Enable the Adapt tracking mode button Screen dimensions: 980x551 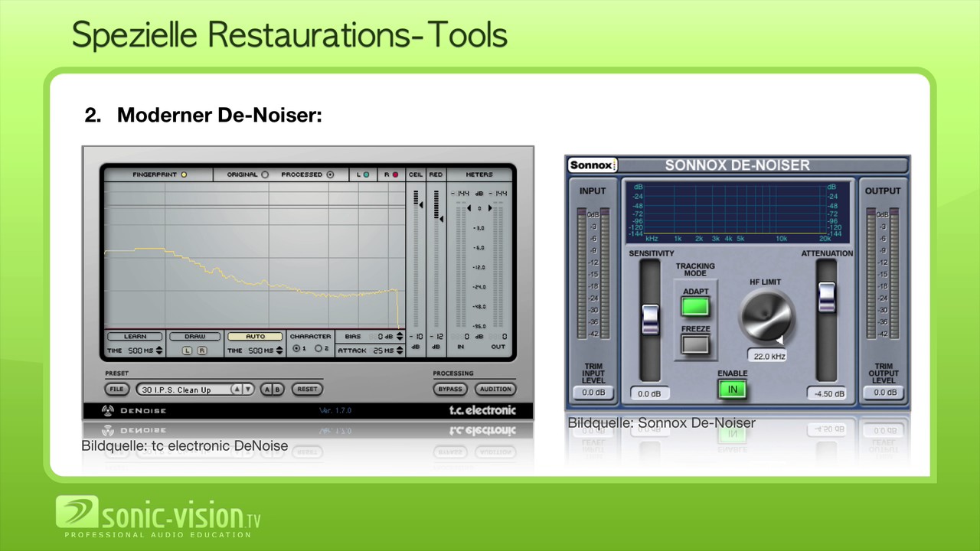pos(695,306)
